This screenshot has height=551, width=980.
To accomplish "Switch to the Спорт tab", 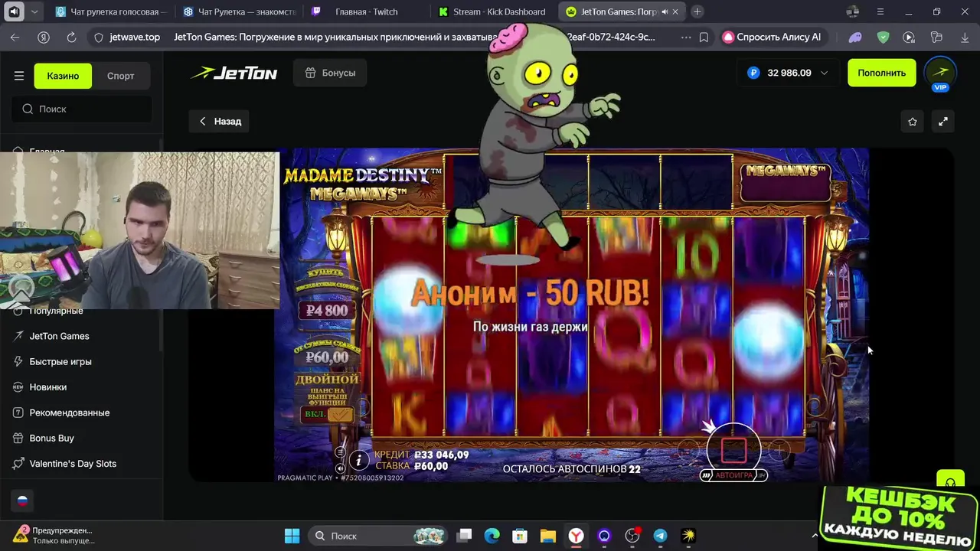I will point(120,76).
